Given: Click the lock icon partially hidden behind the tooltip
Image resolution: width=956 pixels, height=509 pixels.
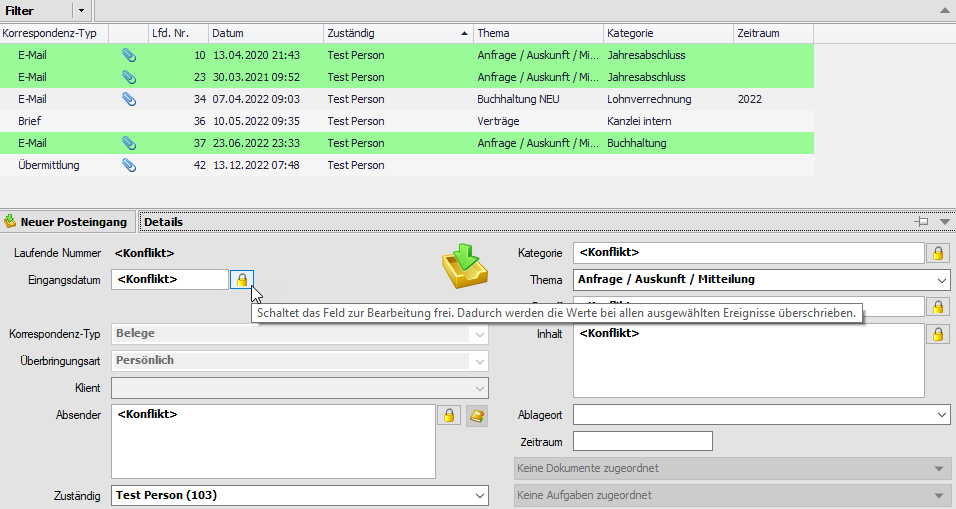Looking at the screenshot, I should point(938,308).
